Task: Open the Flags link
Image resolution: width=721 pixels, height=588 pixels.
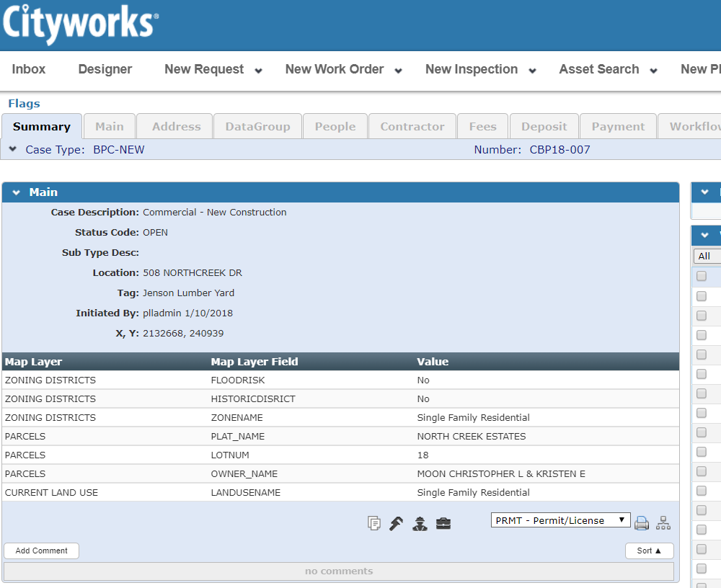Action: tap(24, 104)
